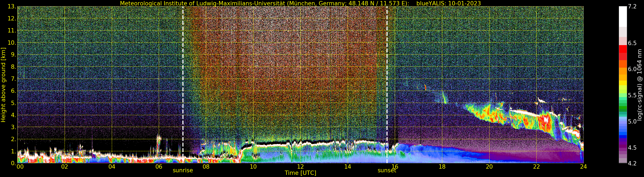Image resolution: width=644 pixels, height=177 pixels.
Task: Click the time tick label '24'
Action: [583, 167]
